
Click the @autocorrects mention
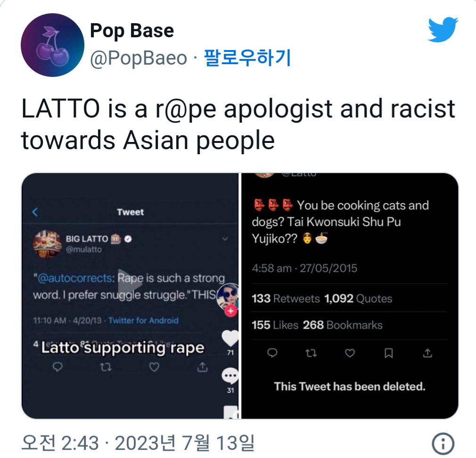(x=74, y=278)
